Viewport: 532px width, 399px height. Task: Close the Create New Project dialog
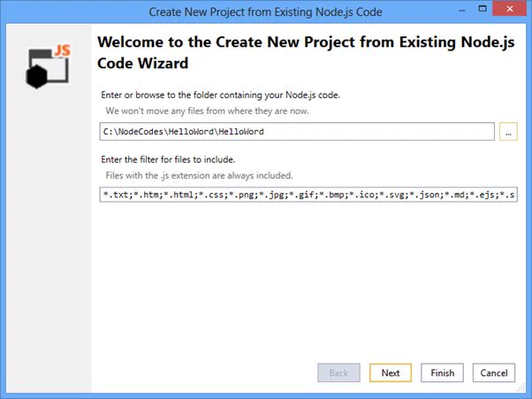pyautogui.click(x=509, y=9)
